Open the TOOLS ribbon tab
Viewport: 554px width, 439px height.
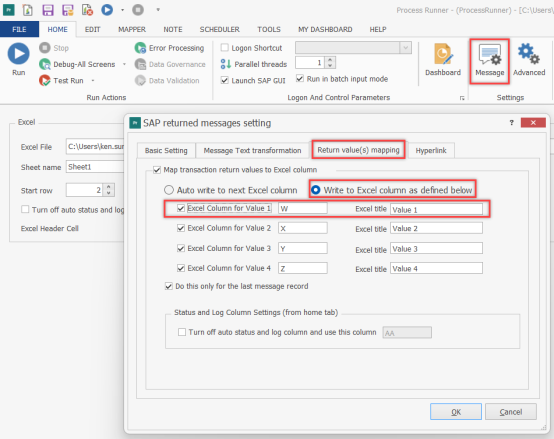[269, 29]
